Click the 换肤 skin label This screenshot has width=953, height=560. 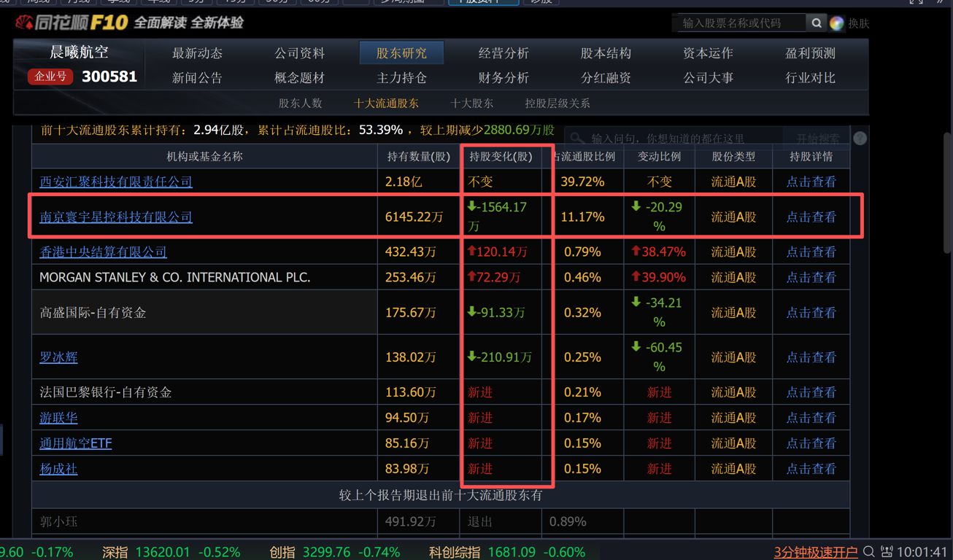pos(859,23)
